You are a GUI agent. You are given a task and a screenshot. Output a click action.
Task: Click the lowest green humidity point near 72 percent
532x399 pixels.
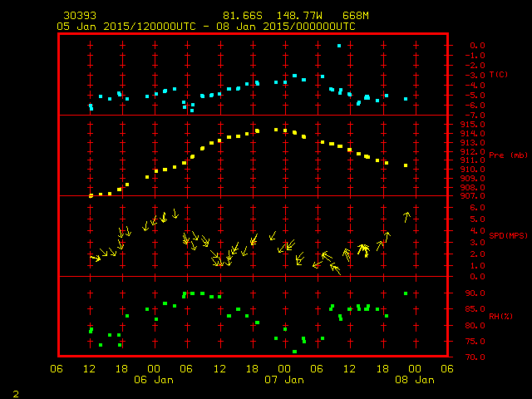pos(294,352)
